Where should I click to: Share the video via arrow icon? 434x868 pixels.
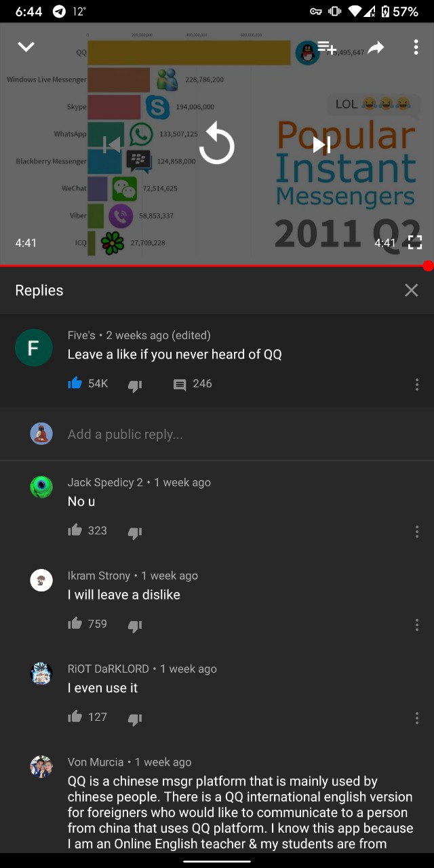(x=376, y=47)
